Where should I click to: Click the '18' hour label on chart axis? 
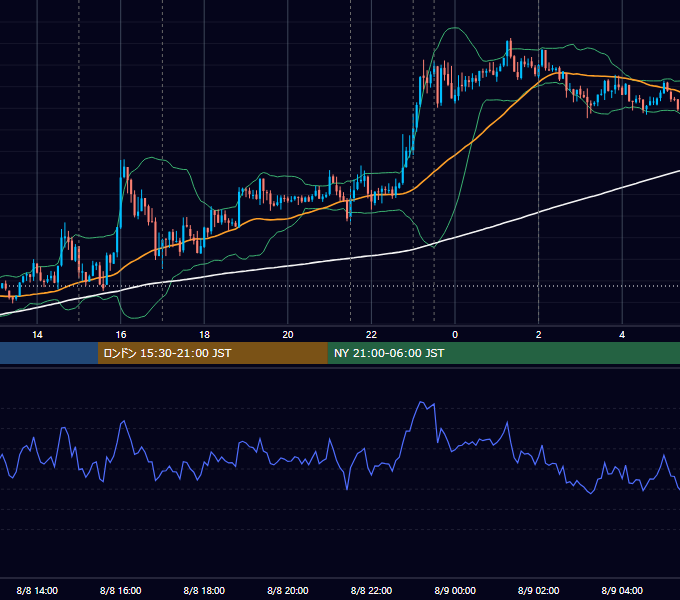click(204, 335)
